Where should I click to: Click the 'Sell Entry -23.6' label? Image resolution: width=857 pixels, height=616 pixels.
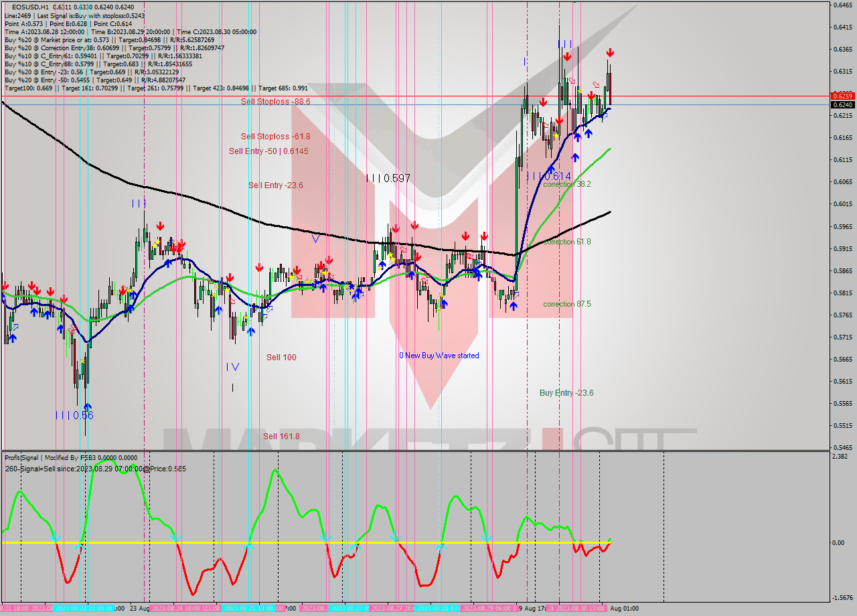point(276,185)
